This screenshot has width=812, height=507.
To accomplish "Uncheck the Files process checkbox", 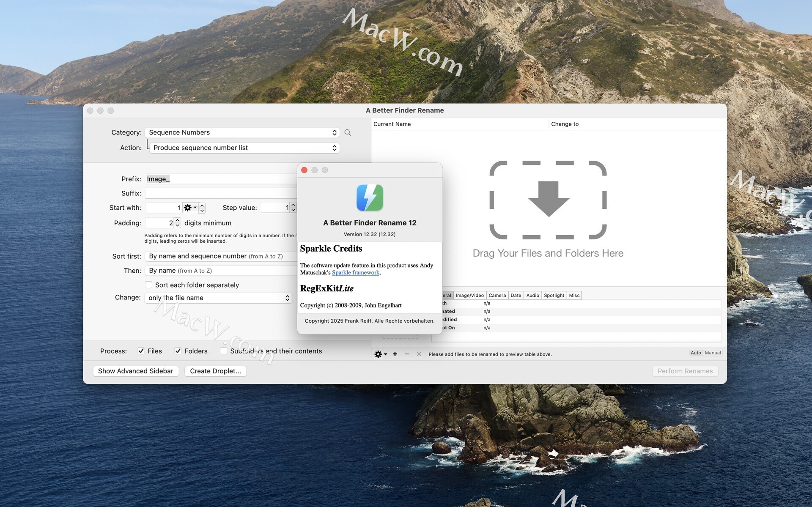I will click(x=141, y=351).
